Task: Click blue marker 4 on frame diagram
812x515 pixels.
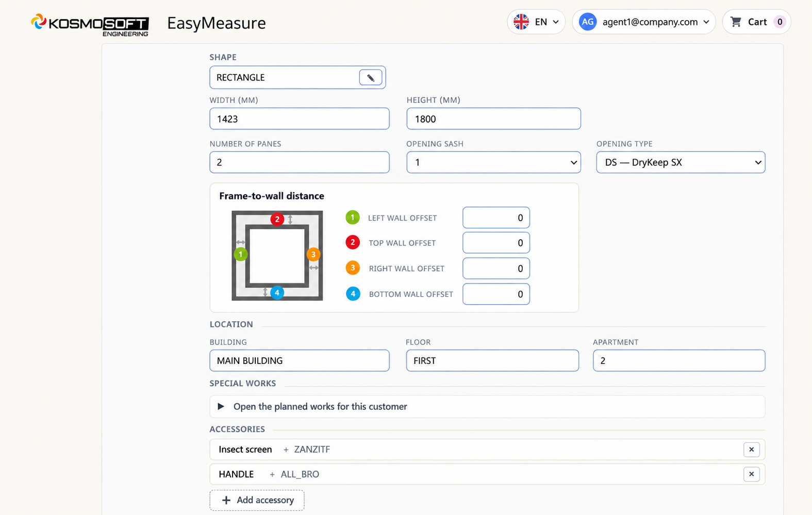Action: click(277, 292)
